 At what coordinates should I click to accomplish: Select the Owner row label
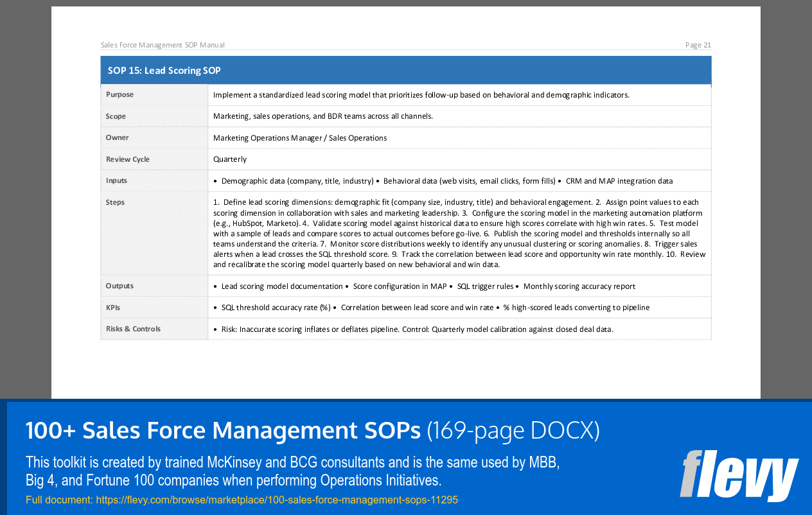[116, 137]
